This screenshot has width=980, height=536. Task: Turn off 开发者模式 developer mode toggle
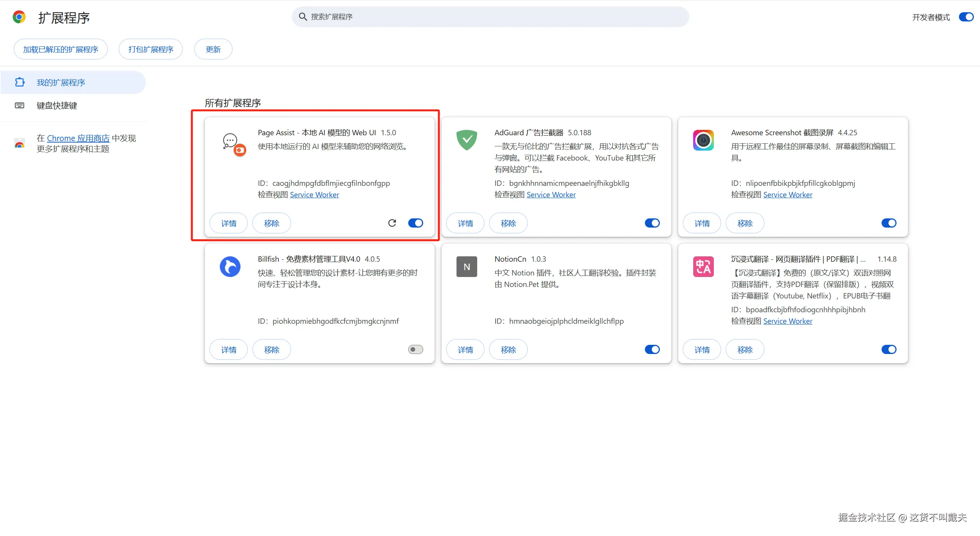(x=966, y=17)
